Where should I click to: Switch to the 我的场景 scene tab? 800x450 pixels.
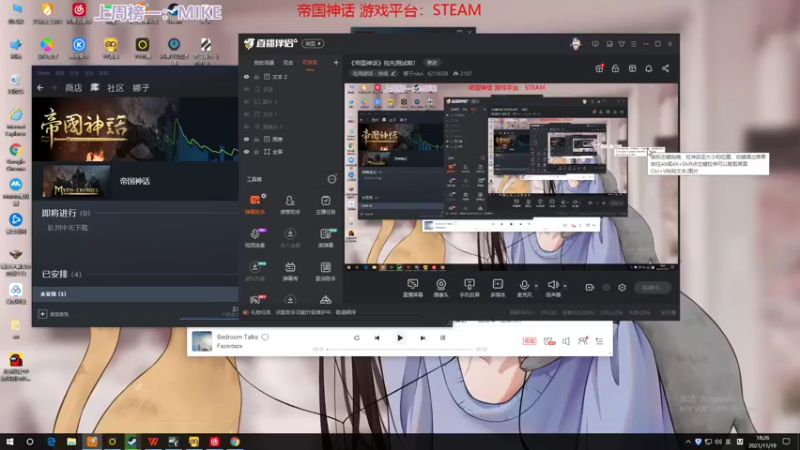pos(264,63)
